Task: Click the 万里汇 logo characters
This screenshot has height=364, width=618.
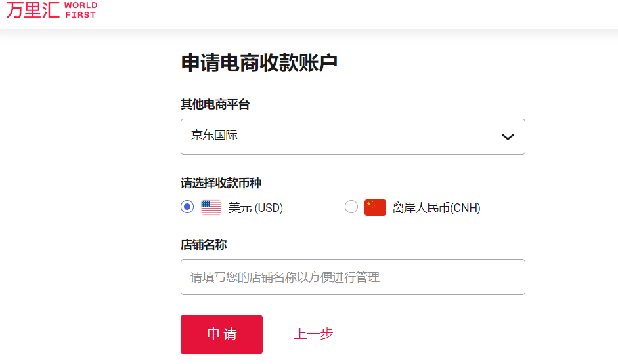Action: click(x=32, y=10)
